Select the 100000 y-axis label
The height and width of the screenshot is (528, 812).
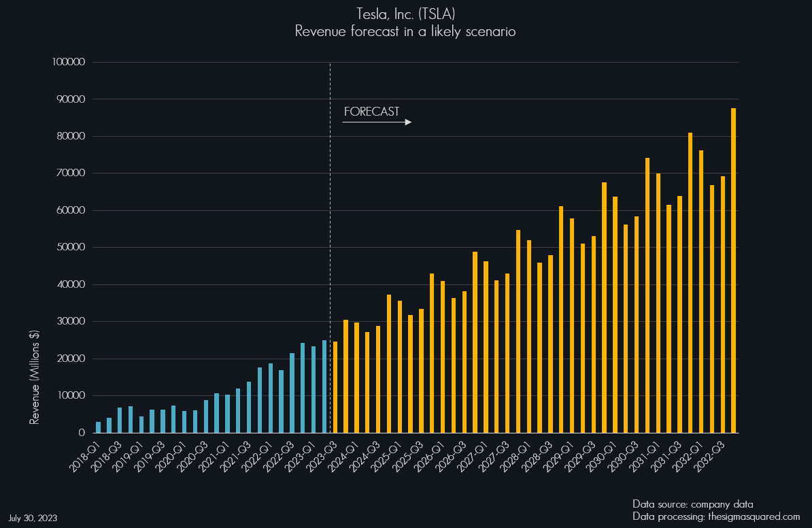click(69, 62)
